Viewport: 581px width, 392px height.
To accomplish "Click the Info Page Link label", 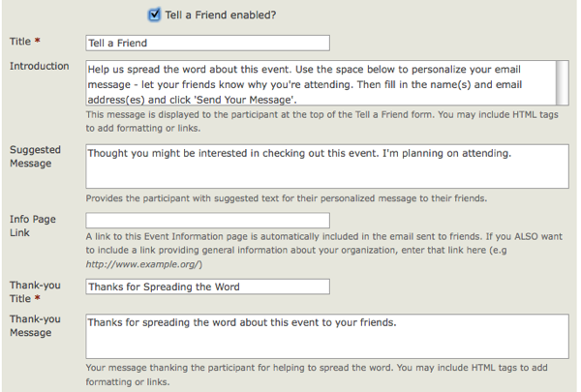I will point(32,226).
